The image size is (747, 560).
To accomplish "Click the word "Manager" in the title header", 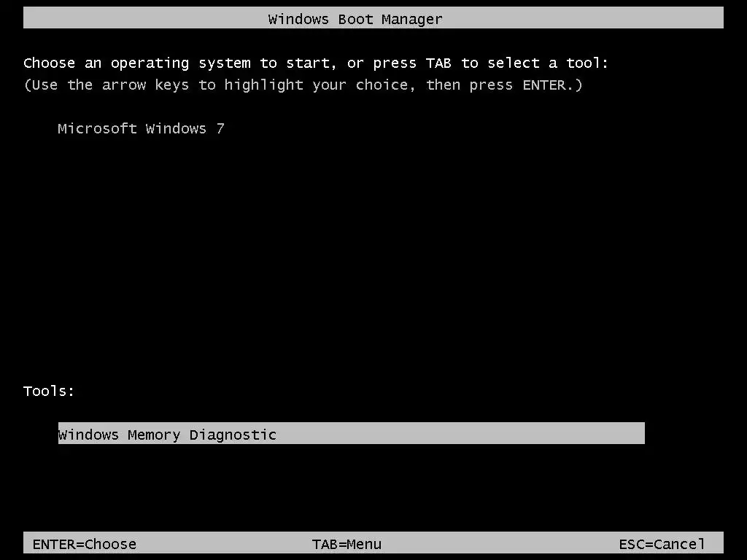I will 412,20.
